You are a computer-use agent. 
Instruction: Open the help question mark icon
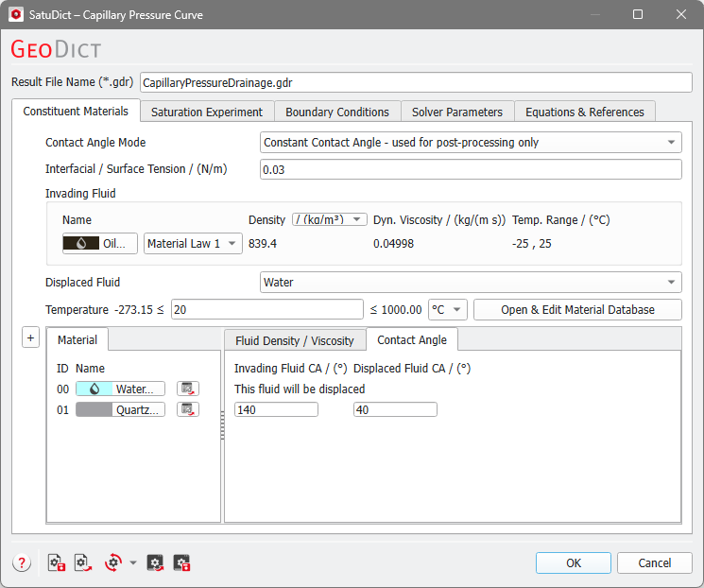(x=22, y=562)
